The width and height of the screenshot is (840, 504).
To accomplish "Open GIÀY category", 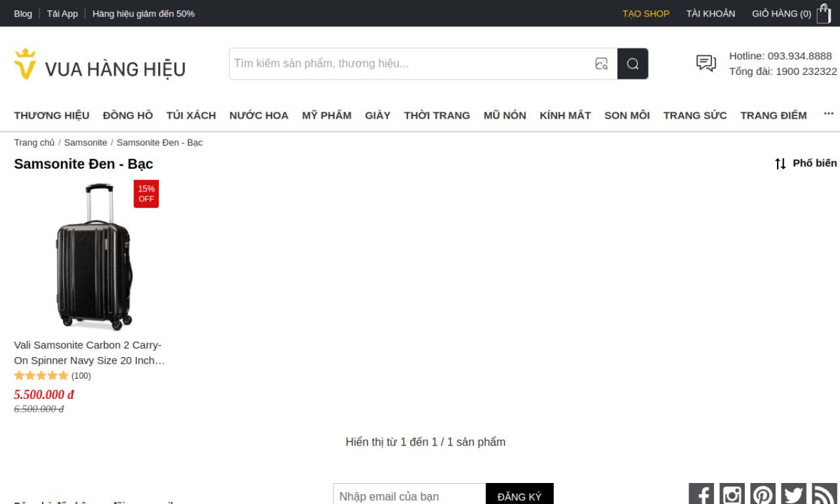I will (x=378, y=115).
